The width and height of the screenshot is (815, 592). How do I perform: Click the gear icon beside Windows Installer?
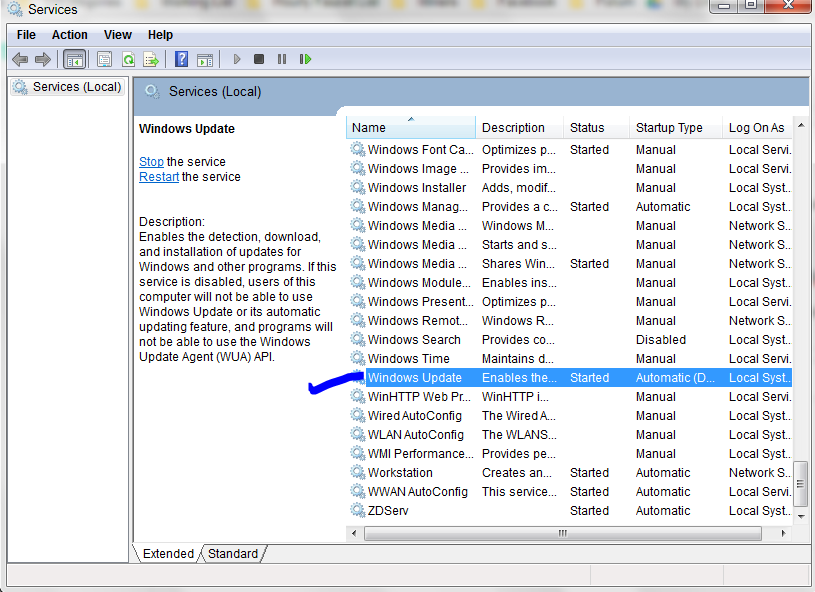(358, 188)
